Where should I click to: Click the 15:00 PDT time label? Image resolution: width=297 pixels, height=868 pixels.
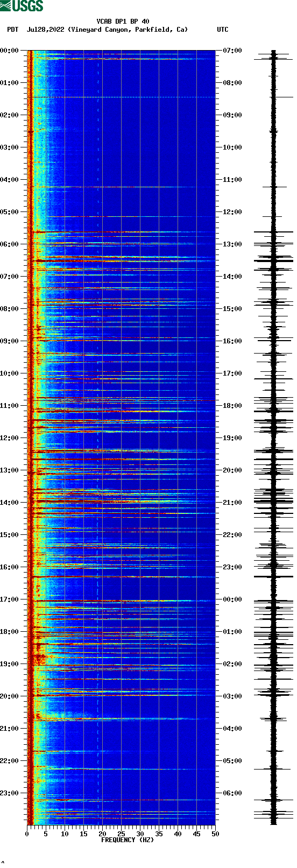(x=9, y=535)
